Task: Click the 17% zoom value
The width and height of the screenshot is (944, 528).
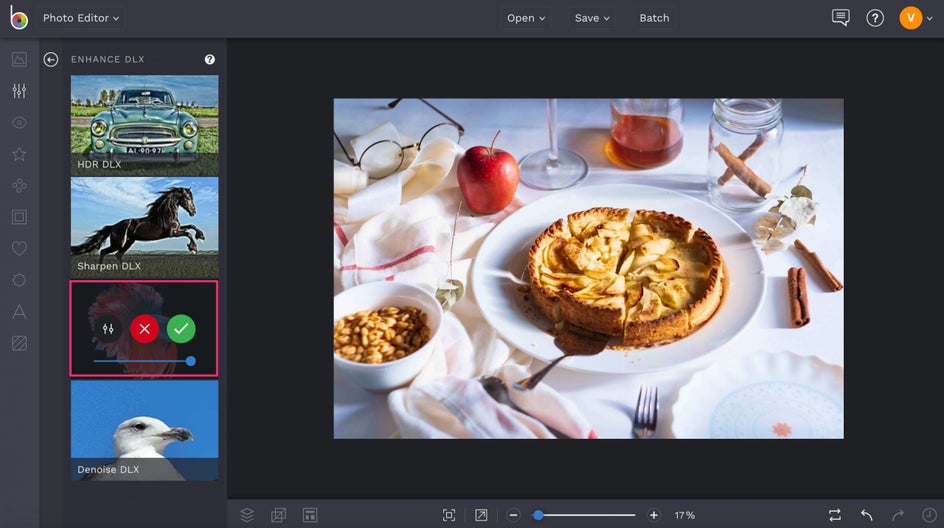Action: [x=685, y=515]
